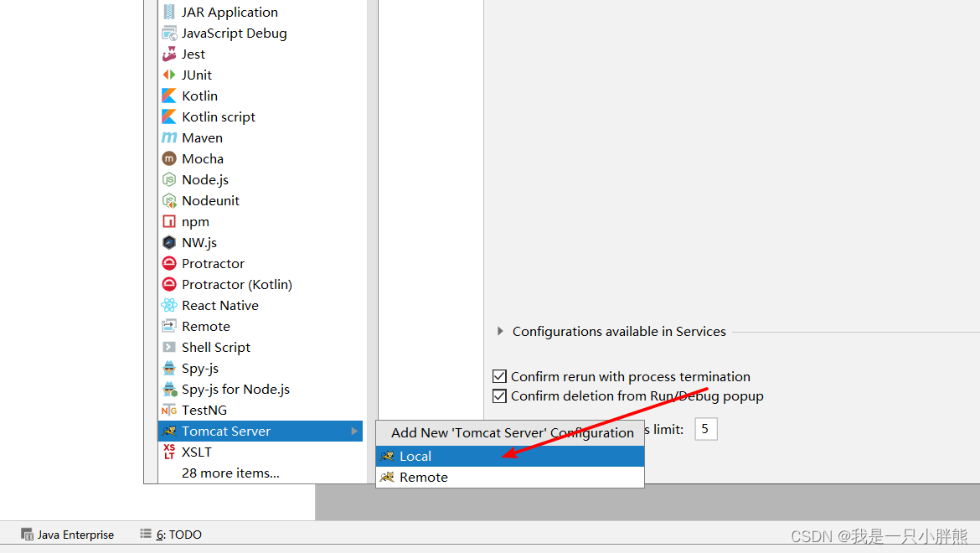Viewport: 980px width, 553px height.
Task: Click the Tomcat cat icon beside Local
Action: tap(387, 456)
